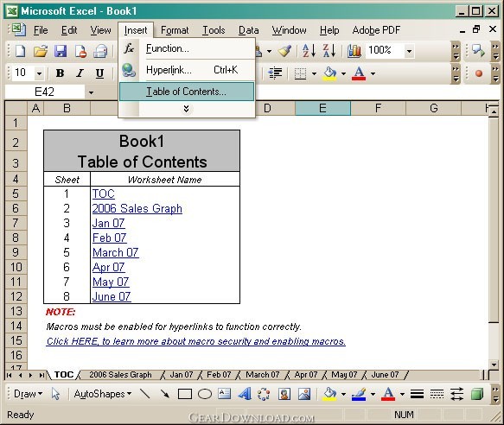
Task: Click the Fill Color paint bucket in Formatting toolbar
Action: [329, 73]
